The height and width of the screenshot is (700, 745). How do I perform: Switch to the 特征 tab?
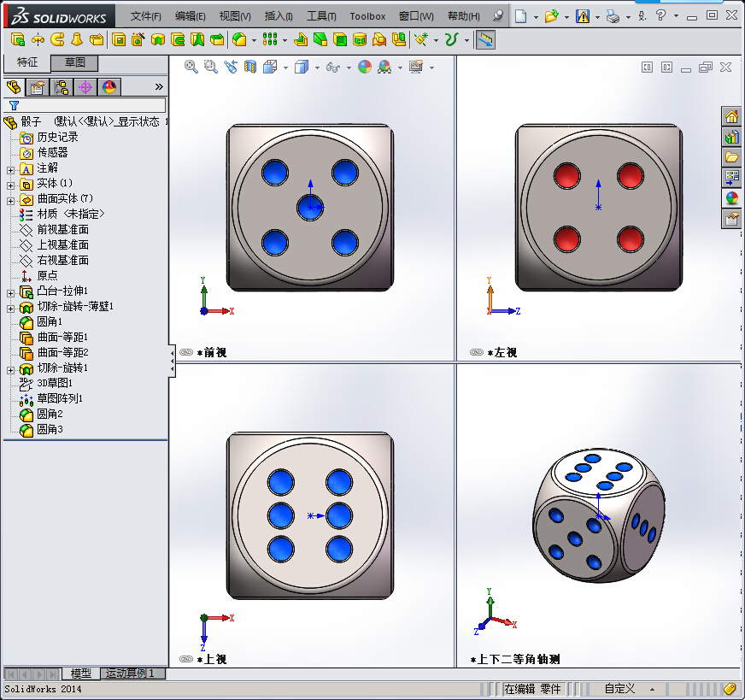27,62
